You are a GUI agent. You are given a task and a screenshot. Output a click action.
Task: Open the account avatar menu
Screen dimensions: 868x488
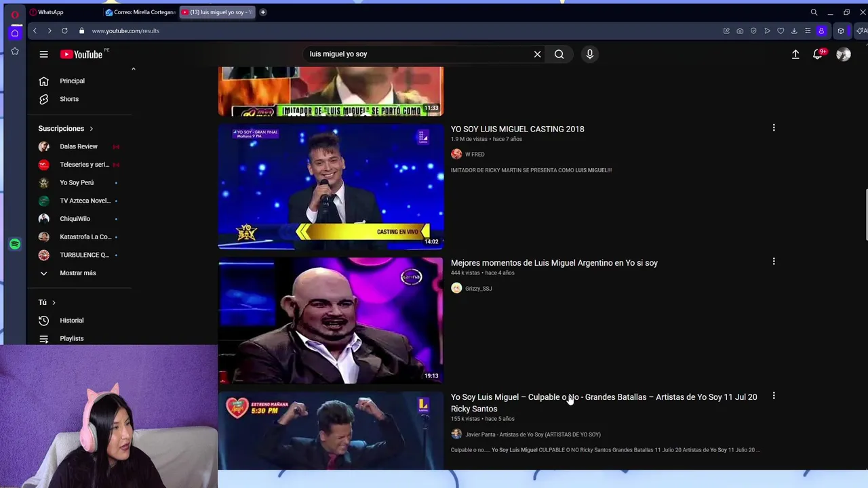point(843,54)
